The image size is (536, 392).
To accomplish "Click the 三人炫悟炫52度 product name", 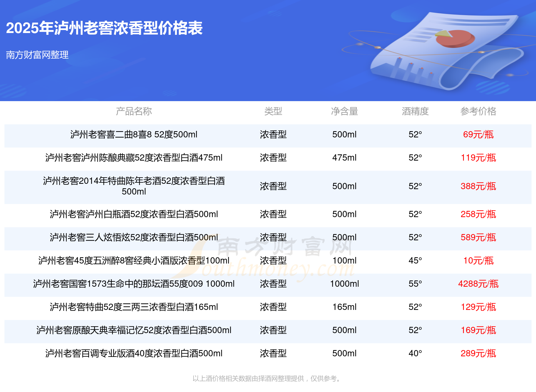I will click(x=134, y=237).
